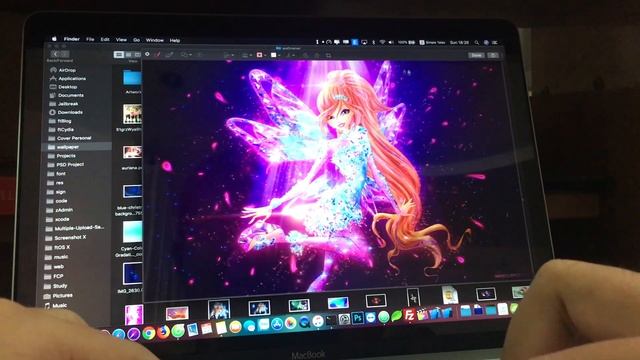Open Photos app in the Dock
The height and width of the screenshot is (360, 640).
click(x=290, y=324)
